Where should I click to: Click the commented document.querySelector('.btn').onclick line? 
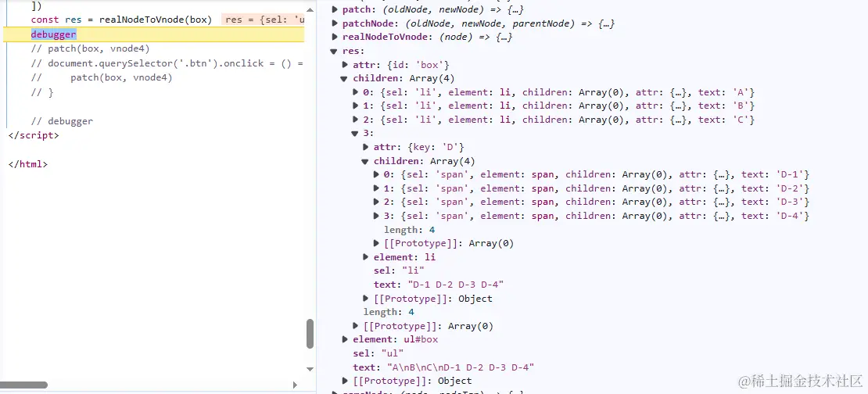coord(167,63)
